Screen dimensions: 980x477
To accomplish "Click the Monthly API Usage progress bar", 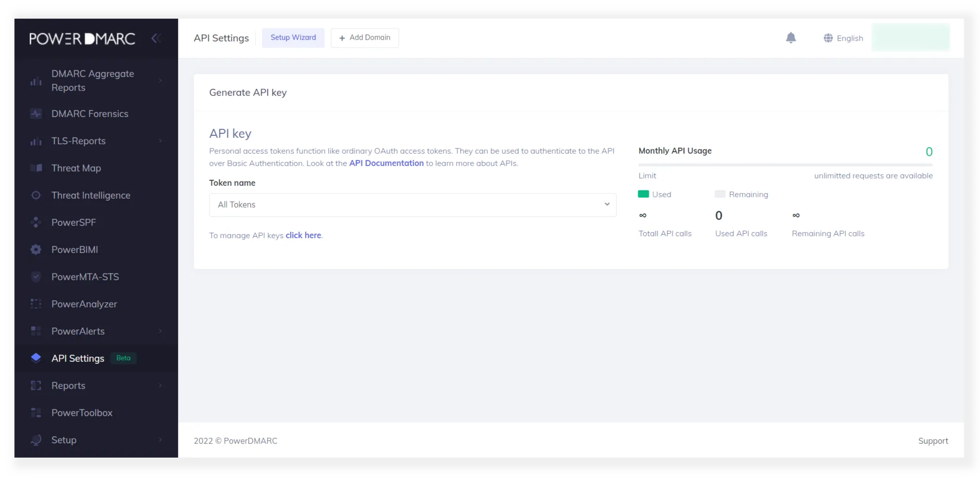I will point(785,165).
